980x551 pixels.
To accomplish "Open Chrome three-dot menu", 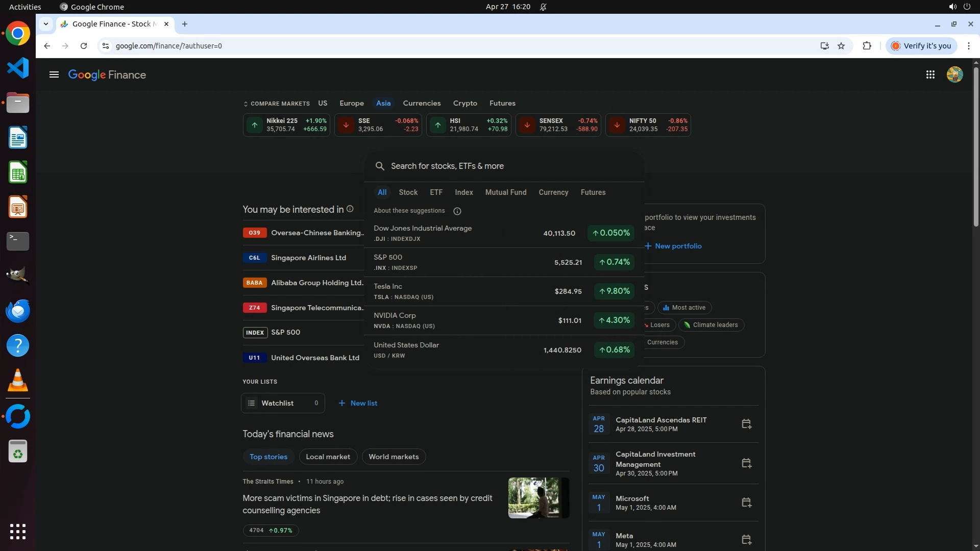I will [x=968, y=46].
